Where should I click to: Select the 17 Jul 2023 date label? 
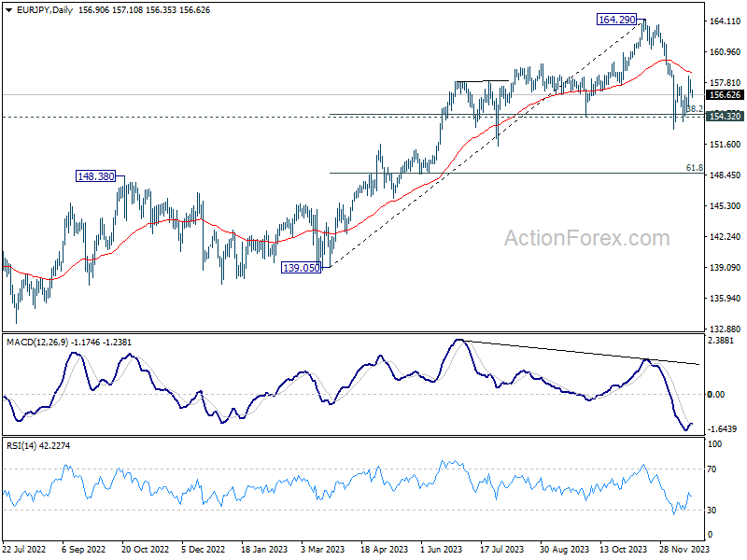(x=501, y=549)
